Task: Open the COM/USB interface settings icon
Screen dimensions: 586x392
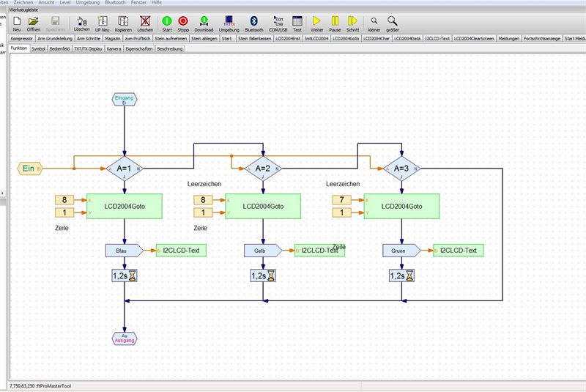Action: tap(278, 23)
